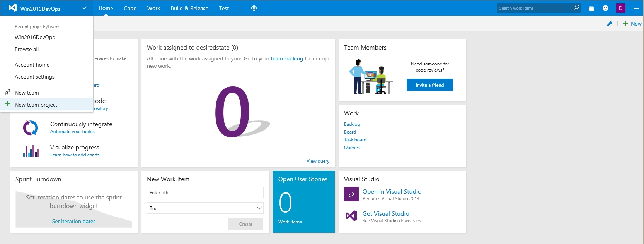Image resolution: width=644 pixels, height=244 pixels.
Task: Click the Get Visual Studio logo icon
Action: (x=351, y=216)
